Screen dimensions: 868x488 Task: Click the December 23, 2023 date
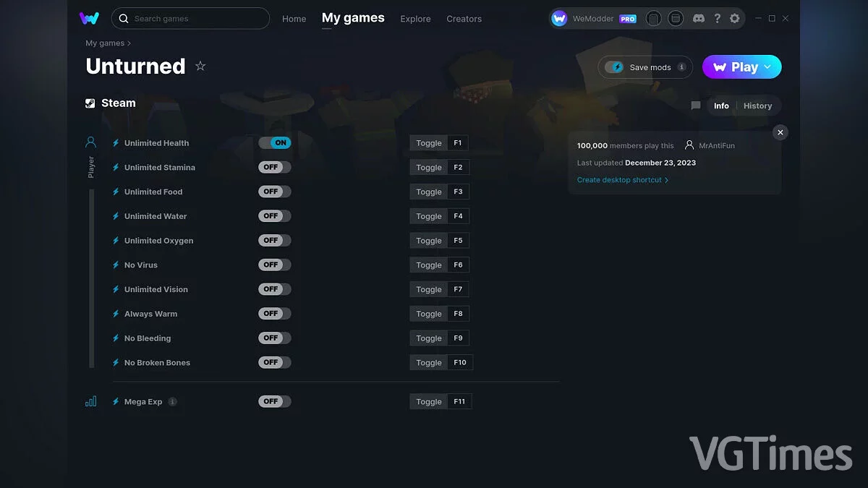(x=660, y=163)
